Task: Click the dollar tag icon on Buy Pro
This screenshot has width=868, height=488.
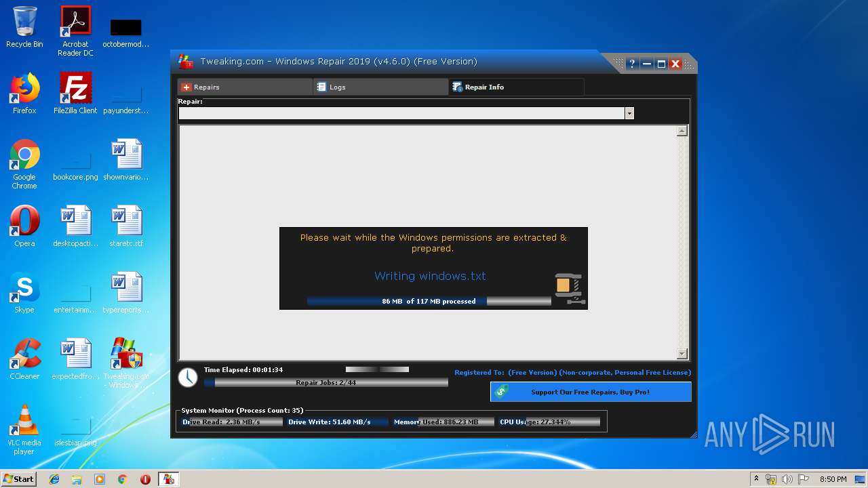Action: click(502, 392)
